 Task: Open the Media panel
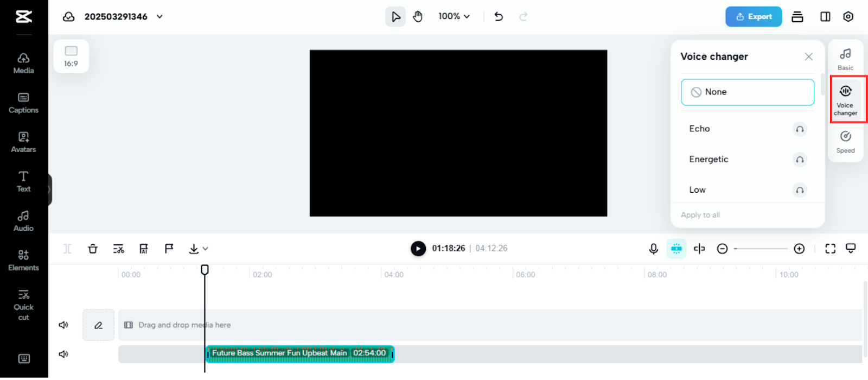[x=23, y=64]
